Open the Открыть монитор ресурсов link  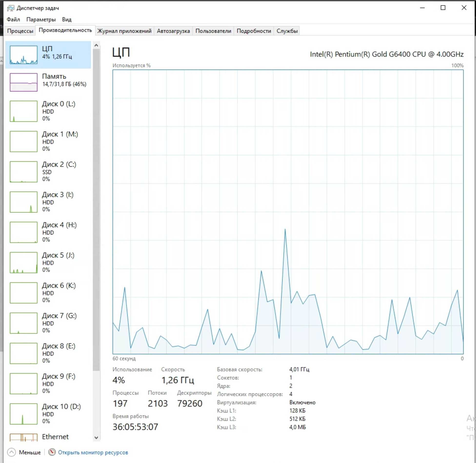93,452
